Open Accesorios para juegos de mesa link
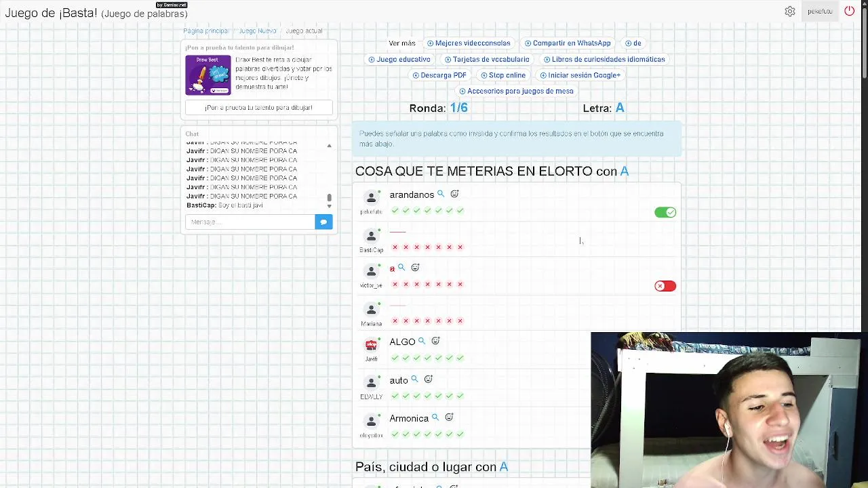The height and width of the screenshot is (488, 868). pos(516,91)
